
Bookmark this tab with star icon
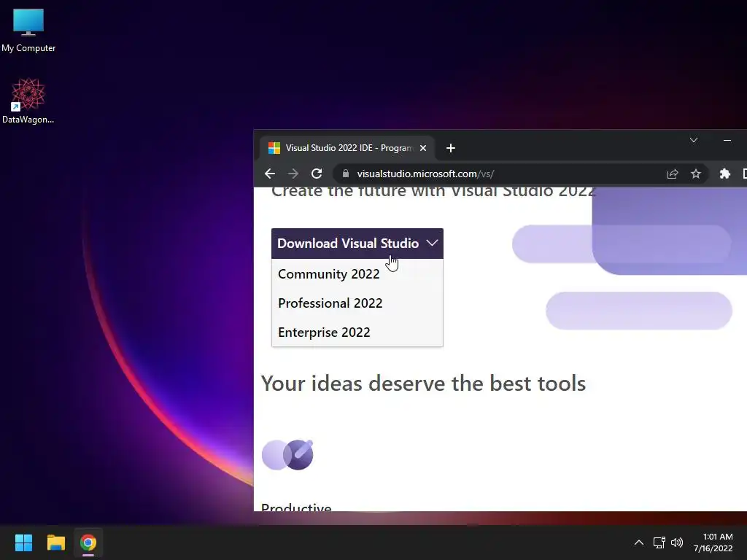(696, 174)
